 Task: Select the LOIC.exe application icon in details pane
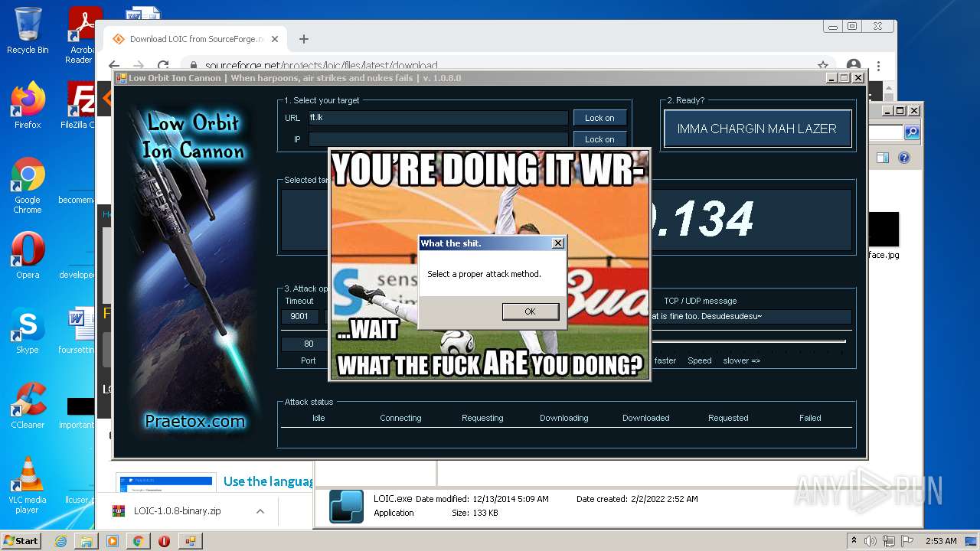click(346, 506)
